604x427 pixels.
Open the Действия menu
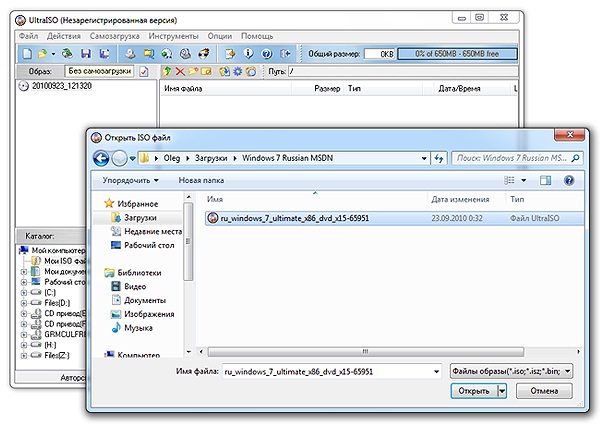[x=64, y=36]
